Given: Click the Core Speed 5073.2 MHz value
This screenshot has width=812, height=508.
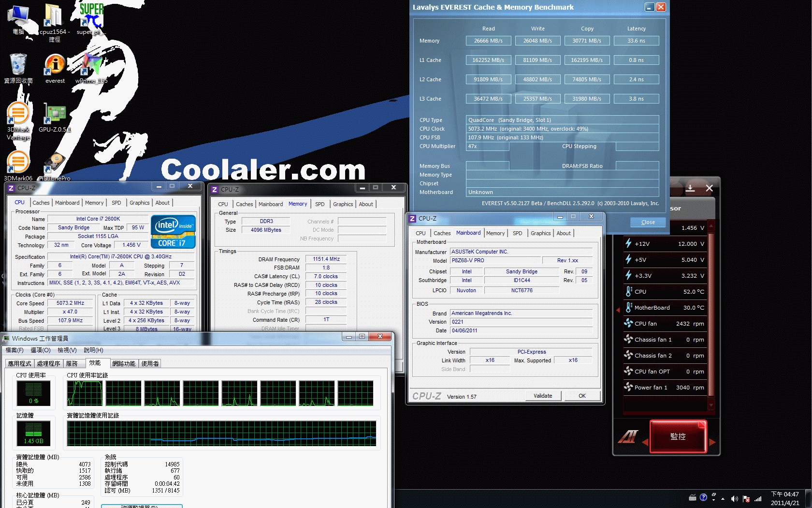Looking at the screenshot, I should pyautogui.click(x=70, y=303).
